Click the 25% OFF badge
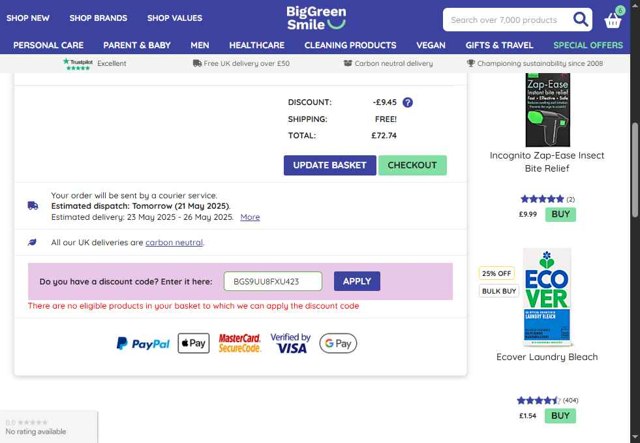The width and height of the screenshot is (640, 443). (496, 273)
